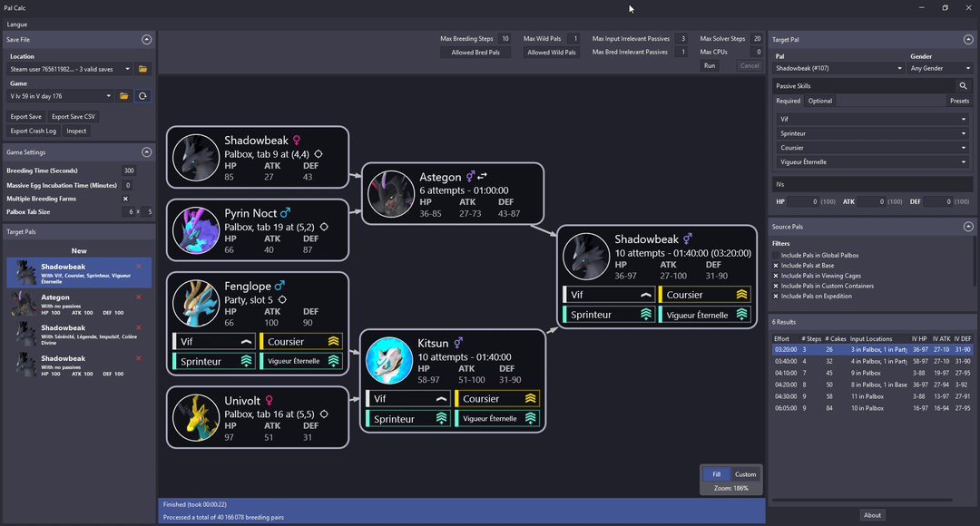Uncheck Include Pals on Expedition
Image resolution: width=980 pixels, height=526 pixels.
[x=776, y=296]
